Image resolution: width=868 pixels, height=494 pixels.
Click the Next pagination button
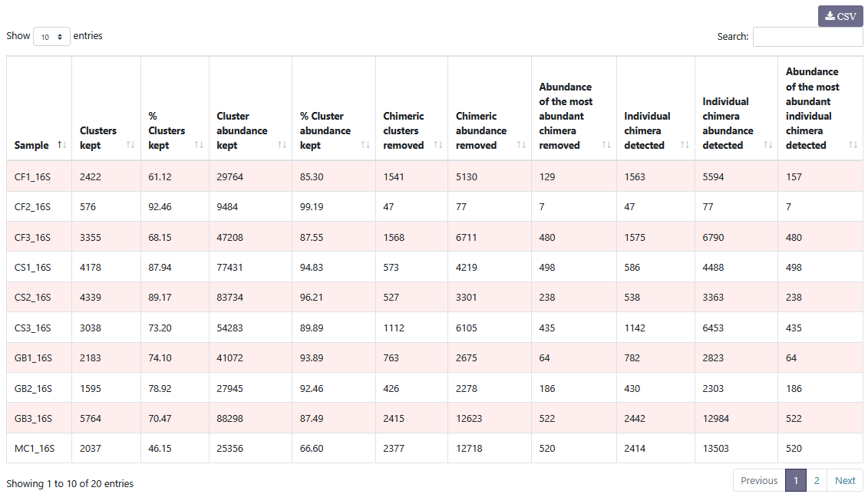point(845,481)
